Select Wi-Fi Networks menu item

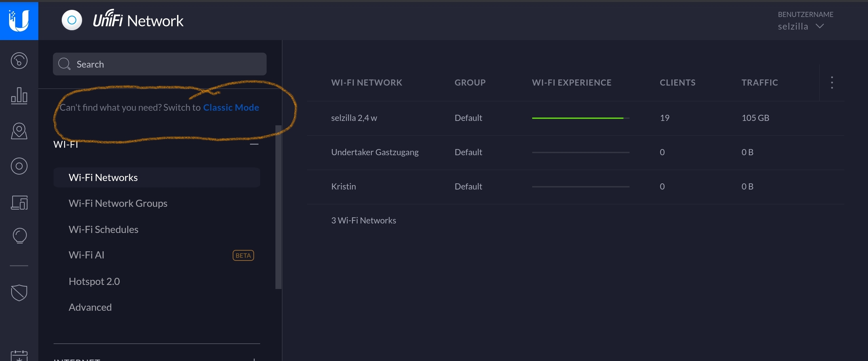157,177
